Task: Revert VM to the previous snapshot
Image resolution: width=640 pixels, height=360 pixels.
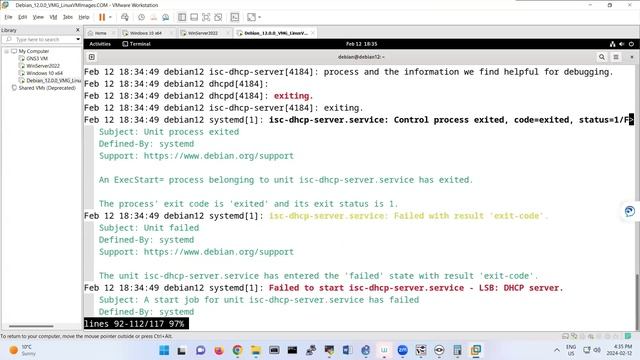Action: pos(153,17)
